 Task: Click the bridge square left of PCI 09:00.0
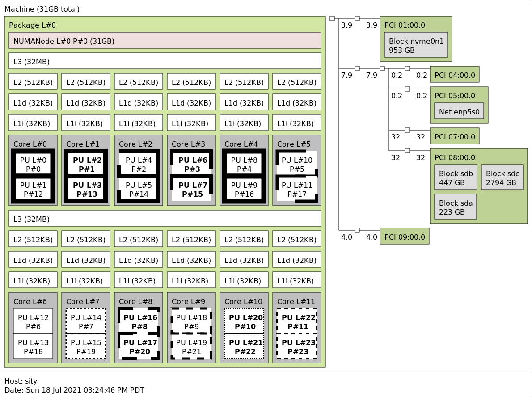coord(357,230)
